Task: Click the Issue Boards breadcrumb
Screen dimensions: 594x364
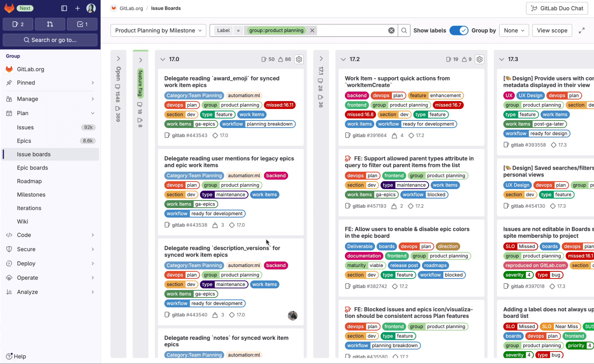Action: pos(166,8)
